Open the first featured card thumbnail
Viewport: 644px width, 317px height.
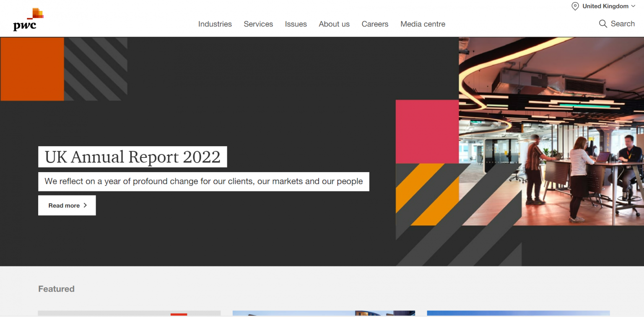pyautogui.click(x=129, y=313)
